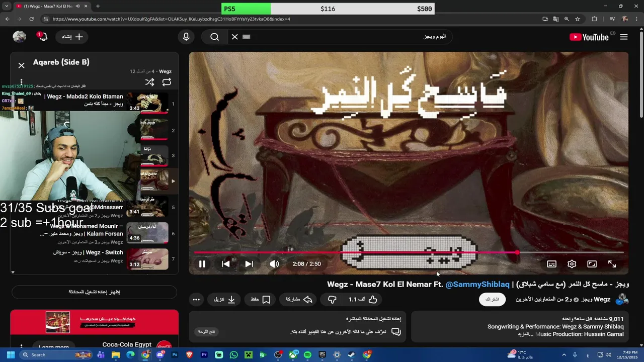
Task: Open the Coca-Cola Egypt ad banner
Action: (x=94, y=322)
